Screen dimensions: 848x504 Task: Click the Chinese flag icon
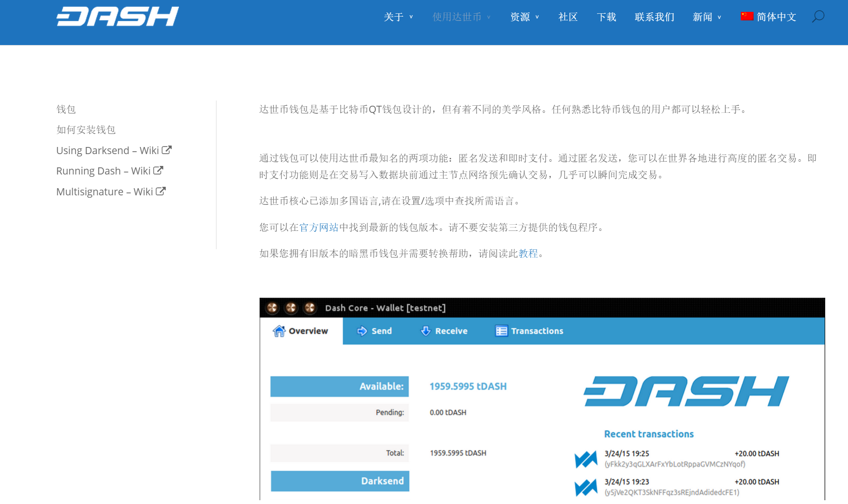pyautogui.click(x=747, y=17)
